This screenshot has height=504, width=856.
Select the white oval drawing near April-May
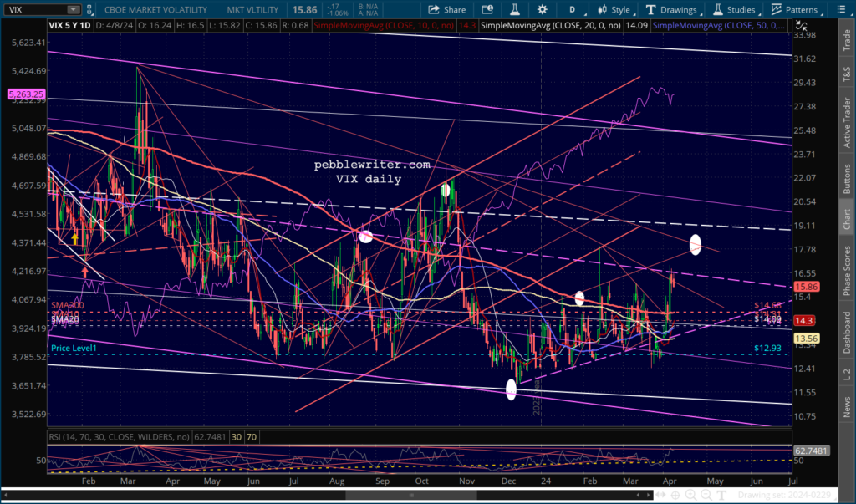pos(695,244)
